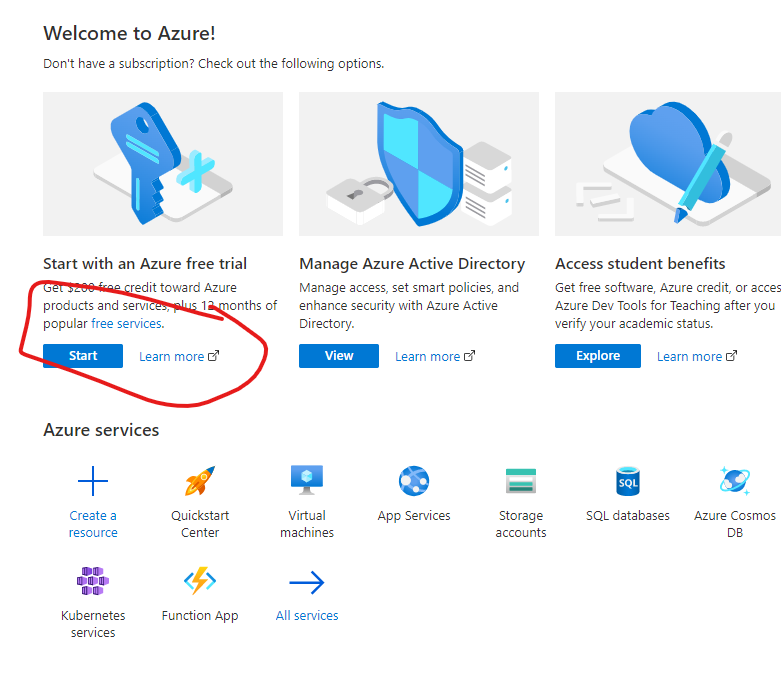Click the SQL databases icon
781x692 pixels.
(x=627, y=482)
